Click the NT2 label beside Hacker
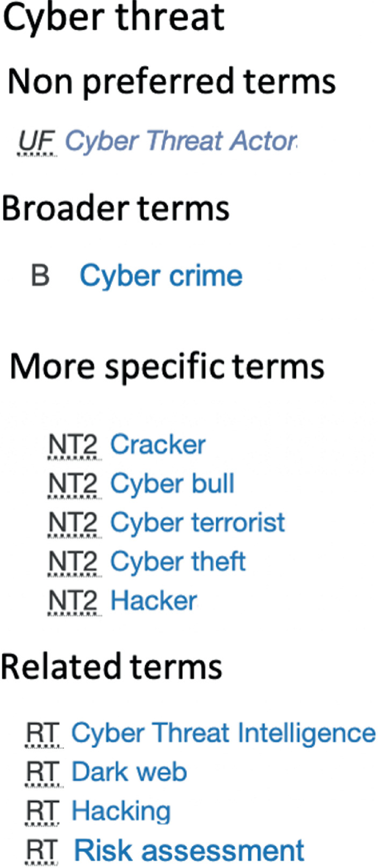 pyautogui.click(x=73, y=601)
